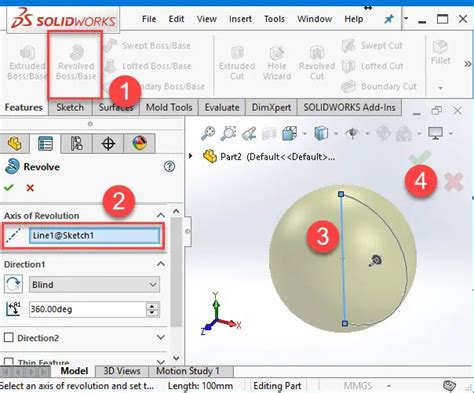Enable the Thin Feature checkbox
The width and height of the screenshot is (474, 393).
pyautogui.click(x=9, y=362)
